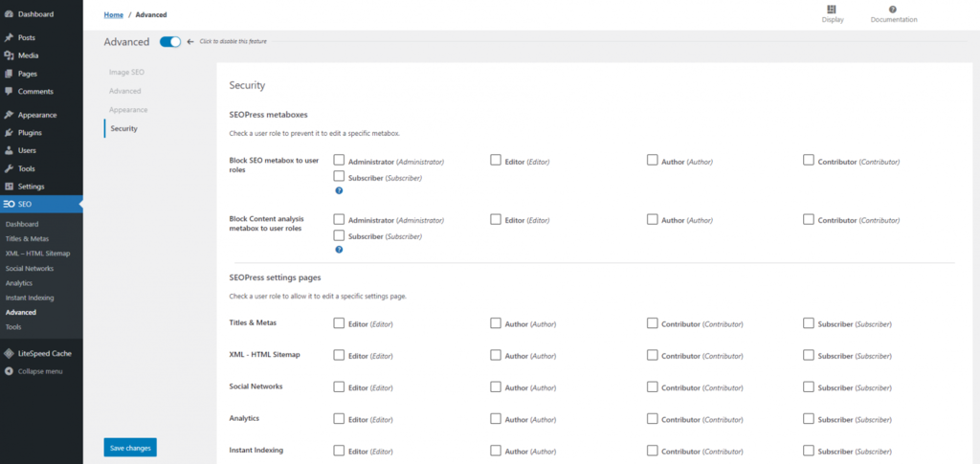Viewport: 980px width, 464px height.
Task: Click help icon under Block Content analysis
Action: (x=339, y=250)
